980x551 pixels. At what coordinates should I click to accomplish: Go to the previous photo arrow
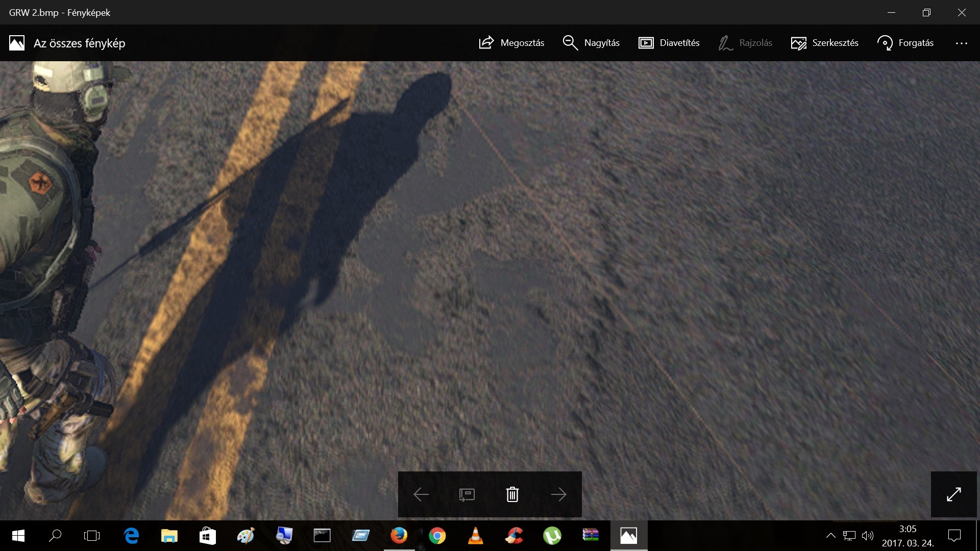[421, 494]
